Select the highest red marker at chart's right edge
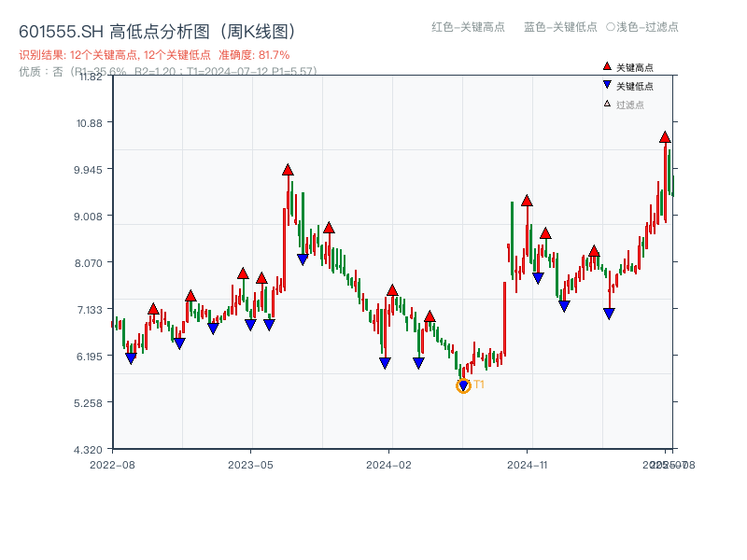The image size is (747, 560). click(665, 137)
